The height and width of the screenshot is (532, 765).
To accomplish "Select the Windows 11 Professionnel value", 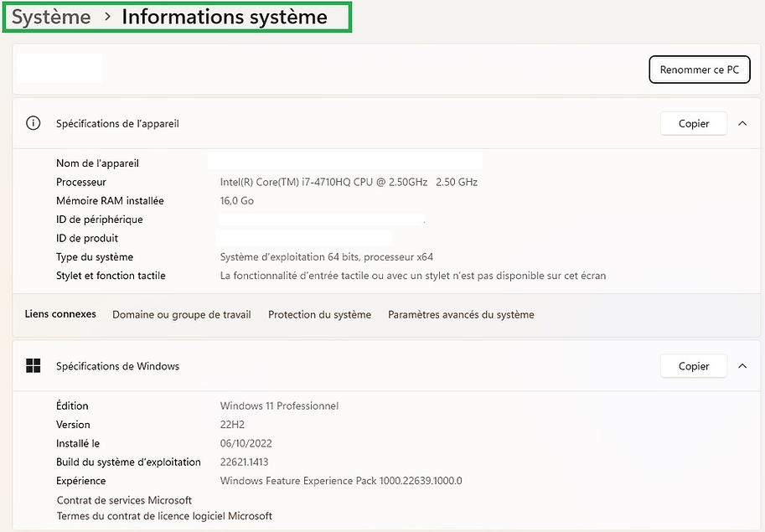I will (x=279, y=405).
